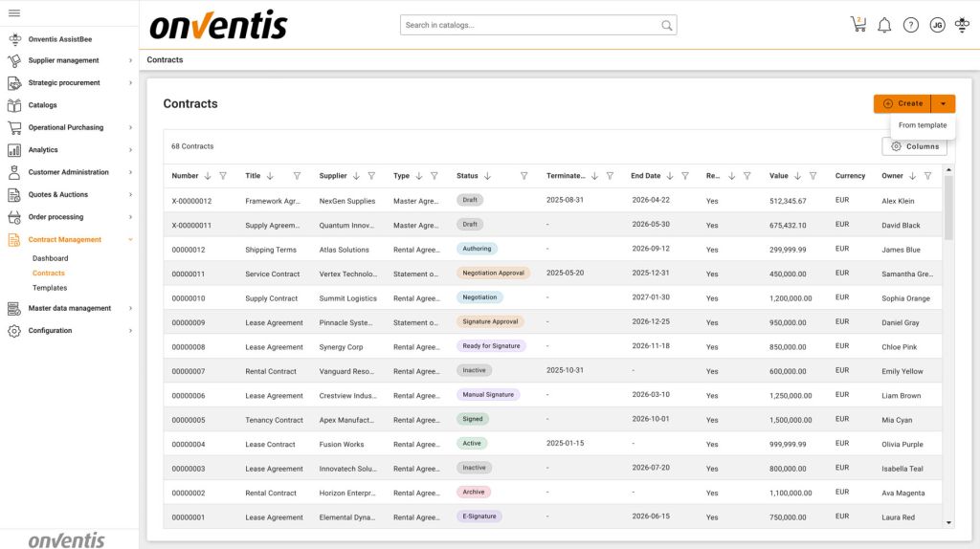
Task: Click the notifications bell icon
Action: [884, 25]
